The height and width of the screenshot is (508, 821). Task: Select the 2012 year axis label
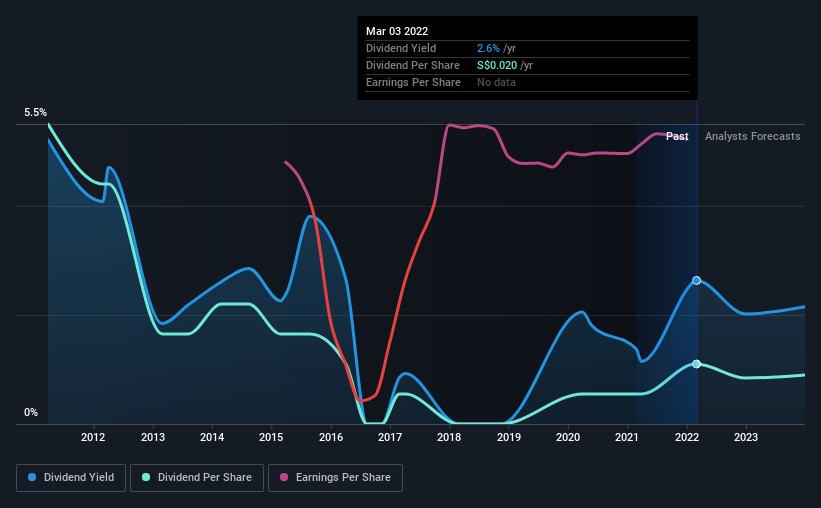click(x=93, y=437)
